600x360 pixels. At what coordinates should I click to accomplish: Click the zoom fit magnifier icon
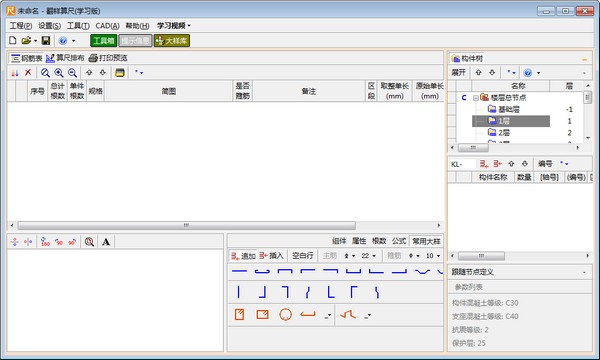click(x=45, y=73)
